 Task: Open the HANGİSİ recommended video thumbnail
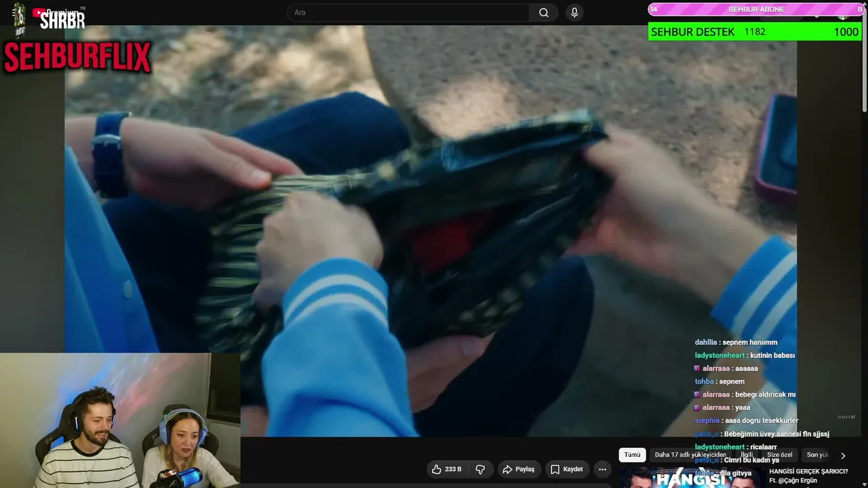(x=691, y=478)
